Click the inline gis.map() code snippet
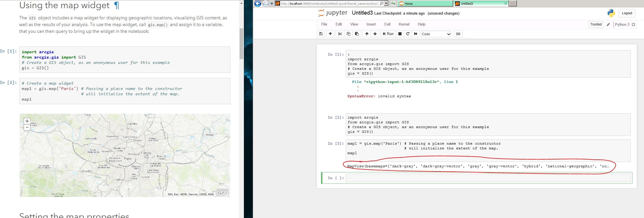Screen dimensions: 644x218 (x=158, y=25)
